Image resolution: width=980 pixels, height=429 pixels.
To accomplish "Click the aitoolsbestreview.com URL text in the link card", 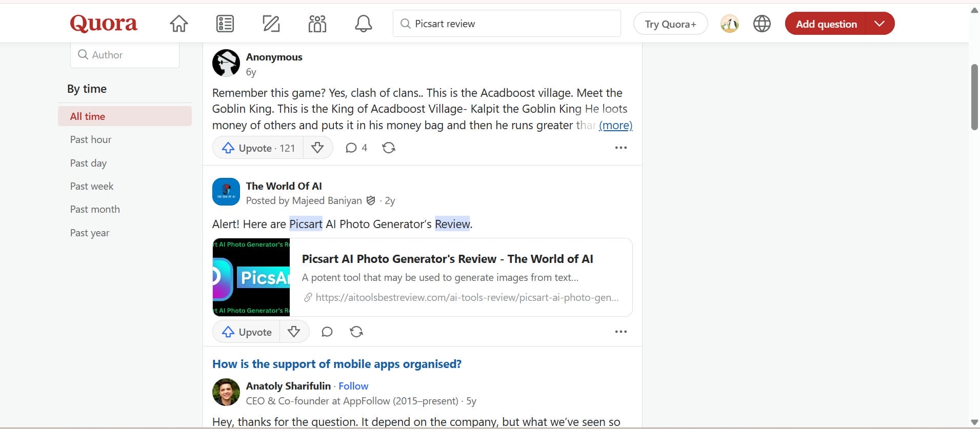I will coord(467,297).
